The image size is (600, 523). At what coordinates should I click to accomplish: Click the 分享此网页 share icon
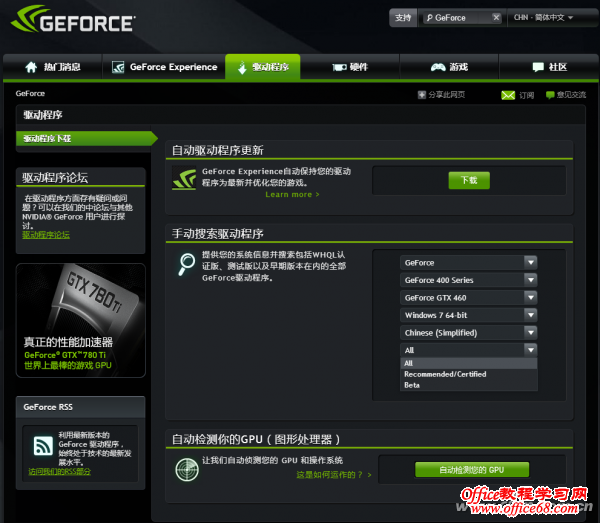click(422, 94)
